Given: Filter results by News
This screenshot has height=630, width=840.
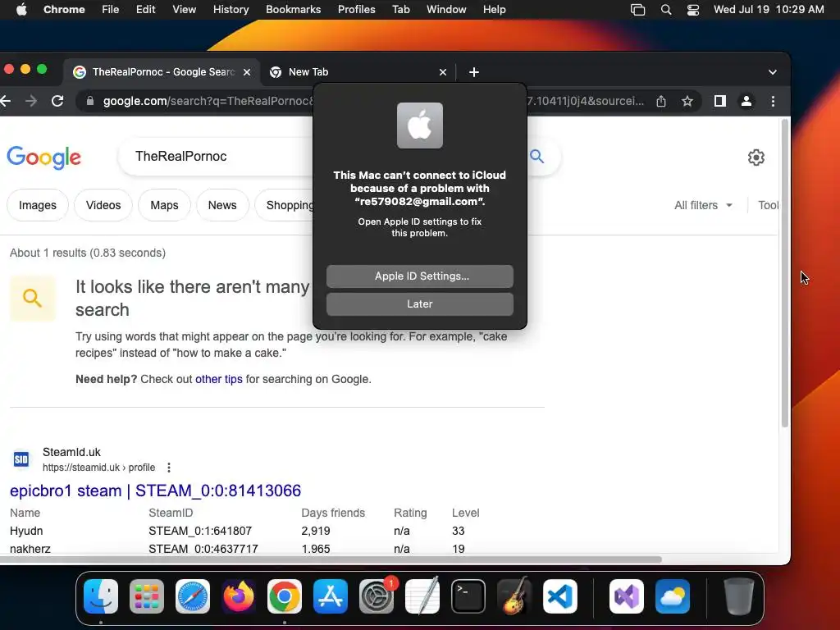Looking at the screenshot, I should [222, 205].
